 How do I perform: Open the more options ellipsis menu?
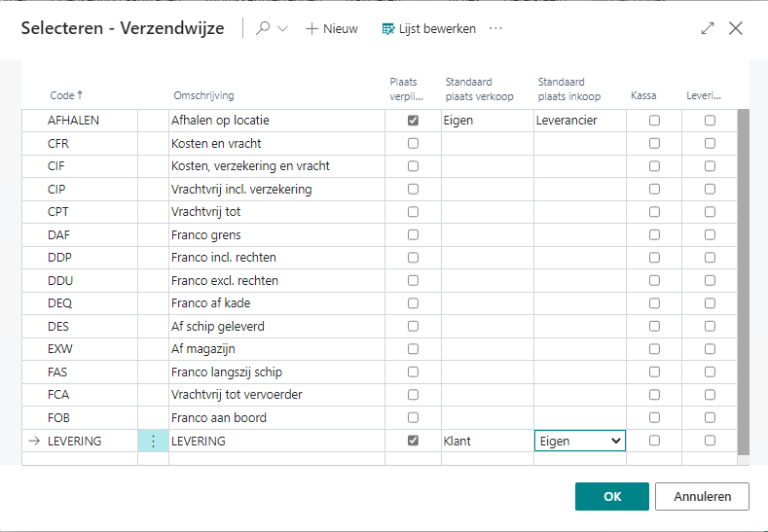(495, 29)
